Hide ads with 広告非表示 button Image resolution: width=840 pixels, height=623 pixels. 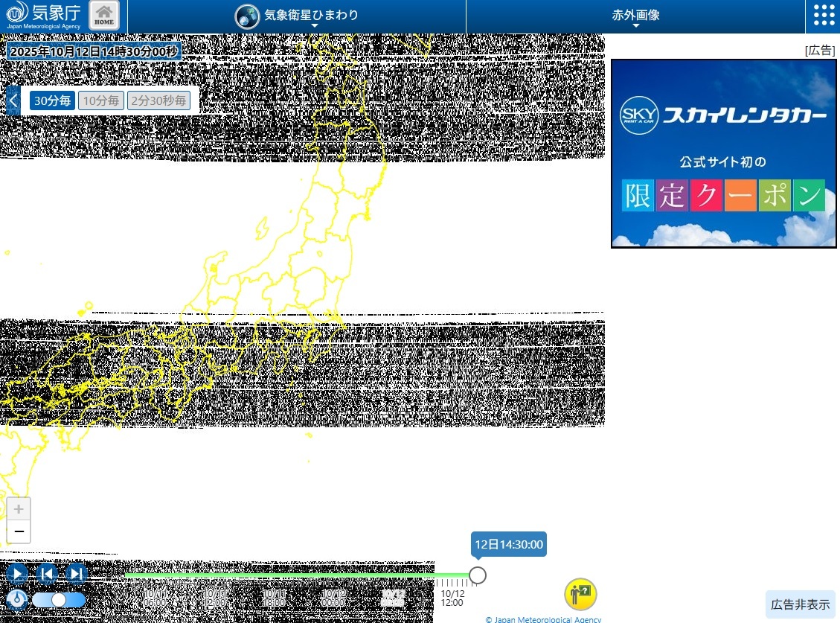800,605
